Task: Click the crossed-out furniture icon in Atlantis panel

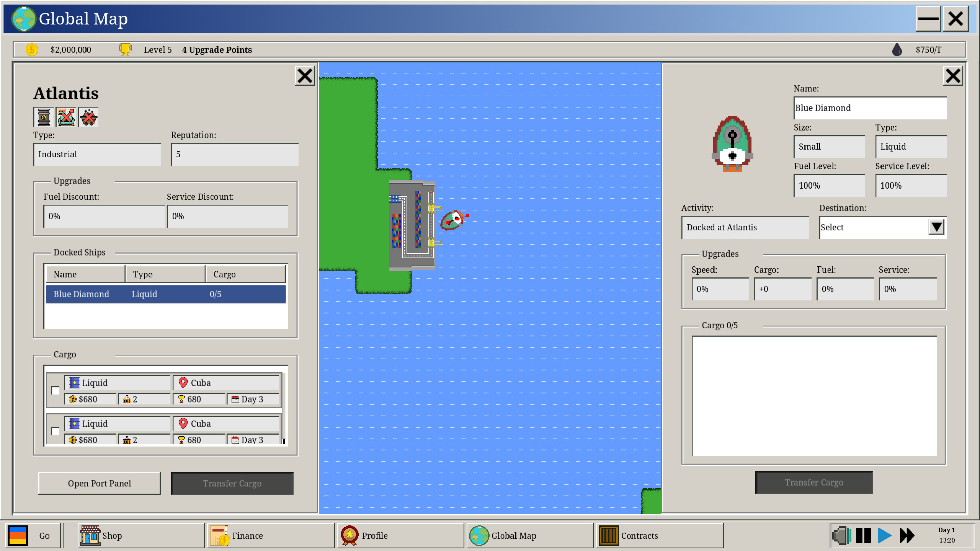Action: [66, 117]
